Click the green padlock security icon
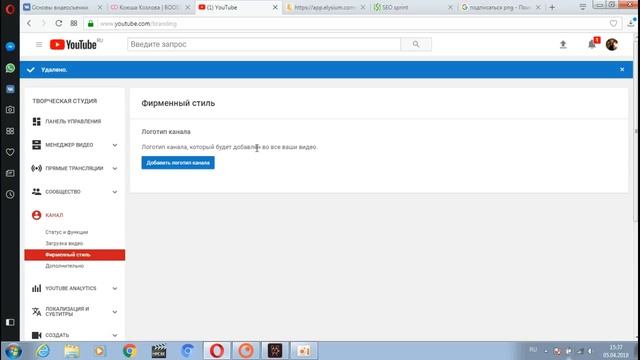Viewport: 640px width, 360px height. click(91, 24)
